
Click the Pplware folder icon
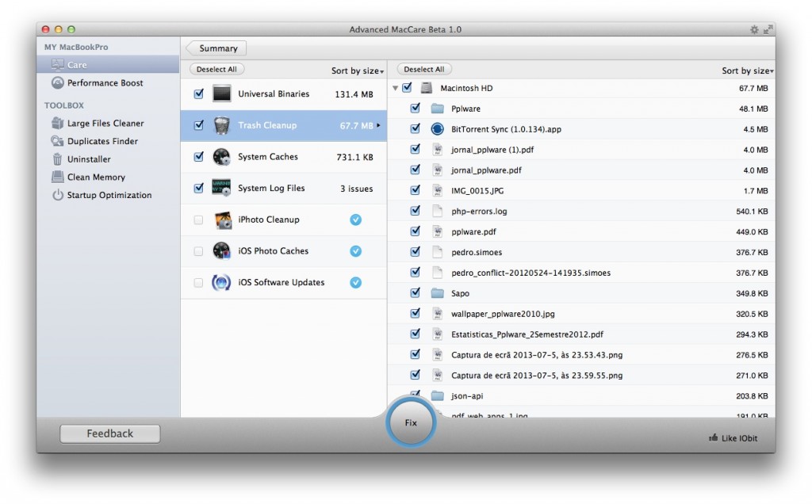tap(438, 109)
